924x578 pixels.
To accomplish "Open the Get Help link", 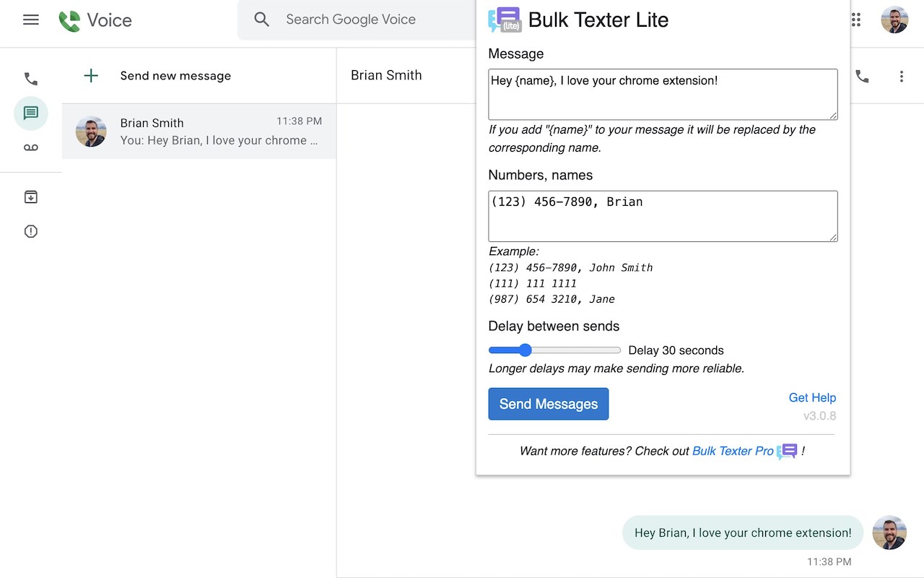I will (x=812, y=397).
